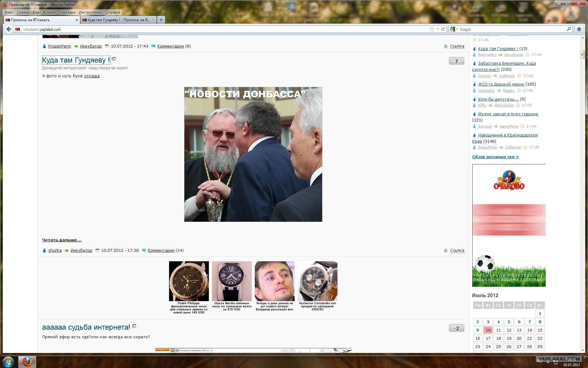Open 'Обзор активных тем' link
This screenshot has height=368, width=588.
tap(495, 157)
